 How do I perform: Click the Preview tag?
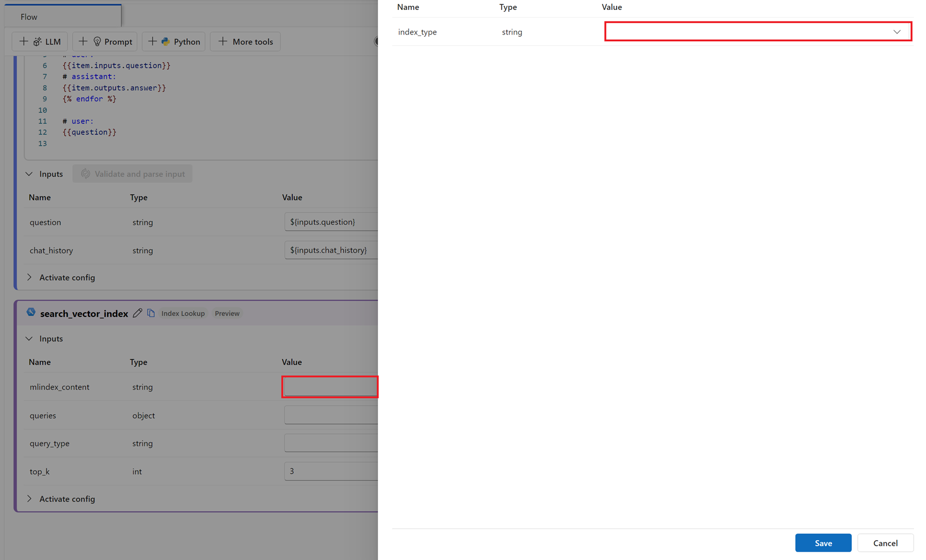(227, 313)
